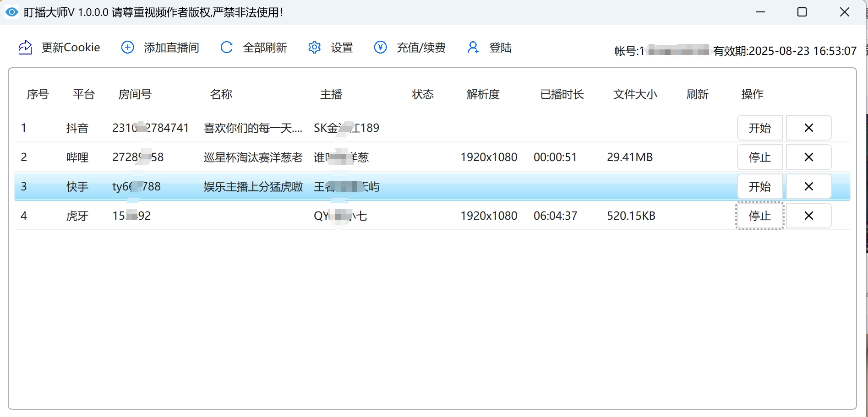Viewport: 868px width, 417px height.
Task: Click the Add Live Room plus icon
Action: pos(127,48)
